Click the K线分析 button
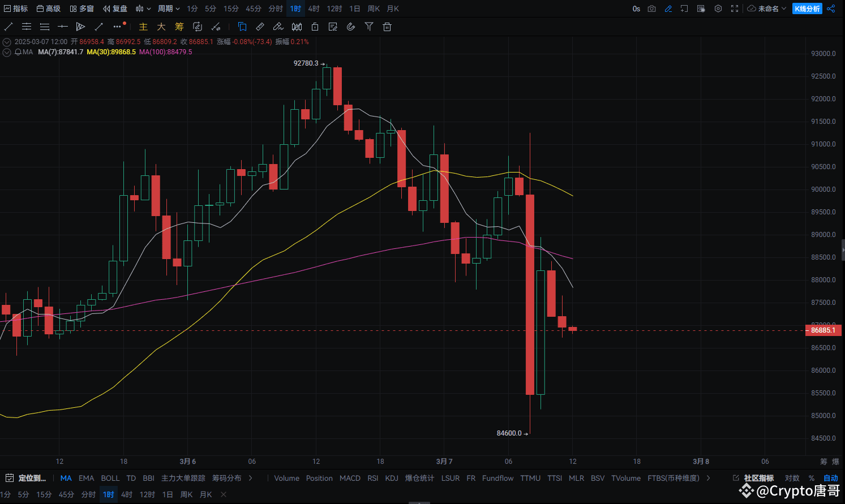This screenshot has width=845, height=504. coord(807,8)
